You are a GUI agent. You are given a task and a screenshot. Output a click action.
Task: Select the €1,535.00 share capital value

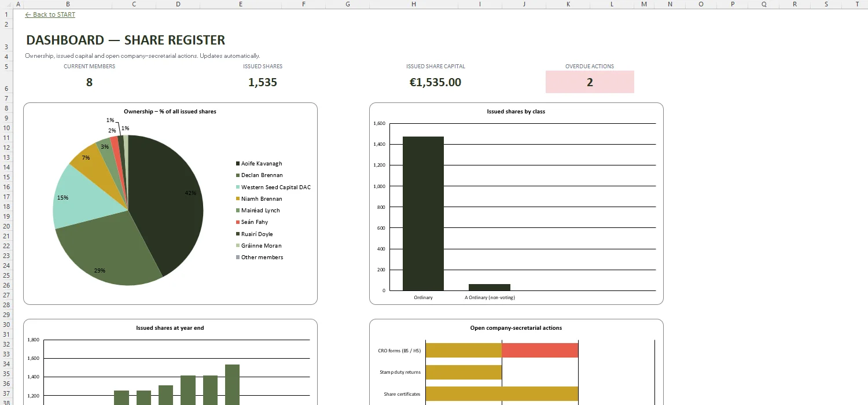tap(436, 82)
